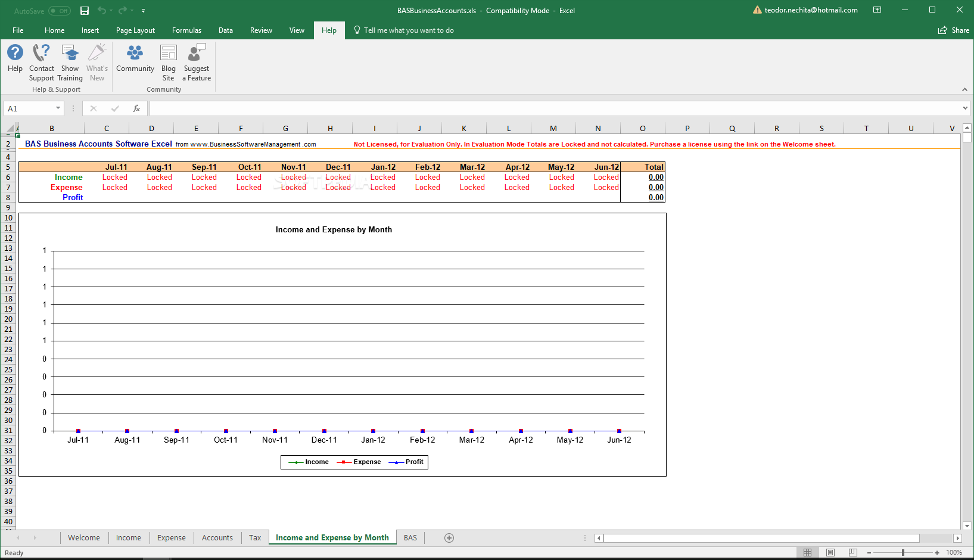Click the Income Total 0.00 cell
Viewport: 974px width, 560px height.
click(x=643, y=177)
